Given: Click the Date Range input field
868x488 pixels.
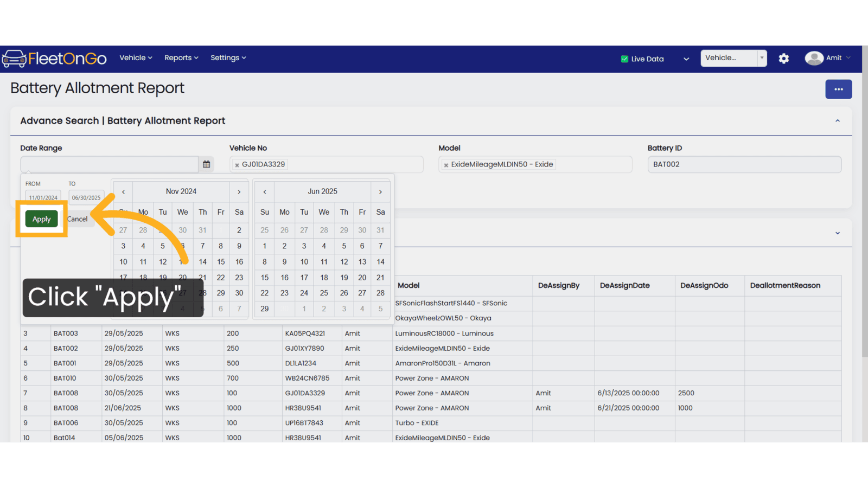Looking at the screenshot, I should coord(110,164).
